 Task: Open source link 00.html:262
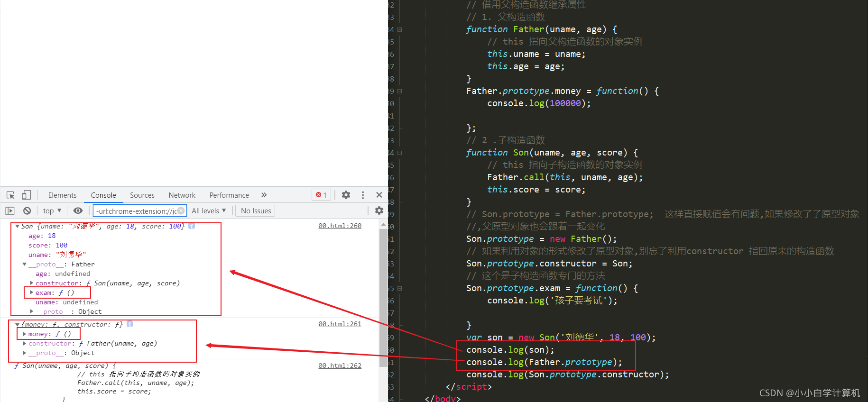coord(340,365)
